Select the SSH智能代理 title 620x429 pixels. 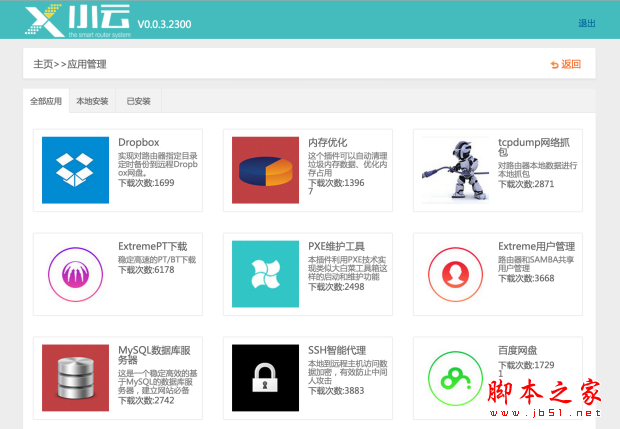click(x=337, y=350)
